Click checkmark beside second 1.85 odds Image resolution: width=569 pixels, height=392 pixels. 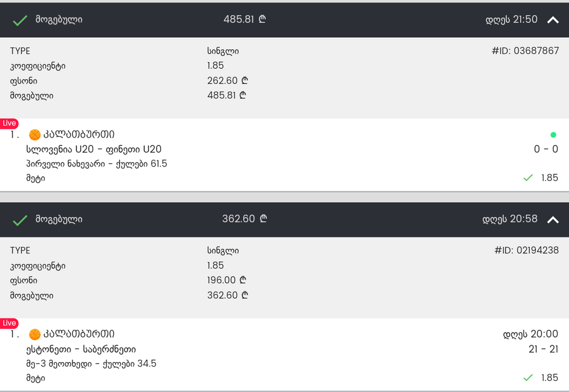(x=528, y=378)
